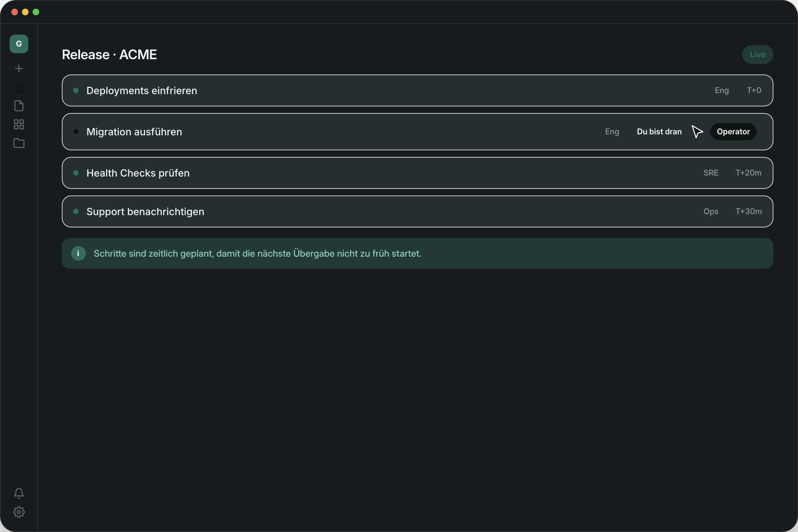Screen dimensions: 798x532
Task: Select the Deployments einfrieren step
Action: [x=417, y=90]
